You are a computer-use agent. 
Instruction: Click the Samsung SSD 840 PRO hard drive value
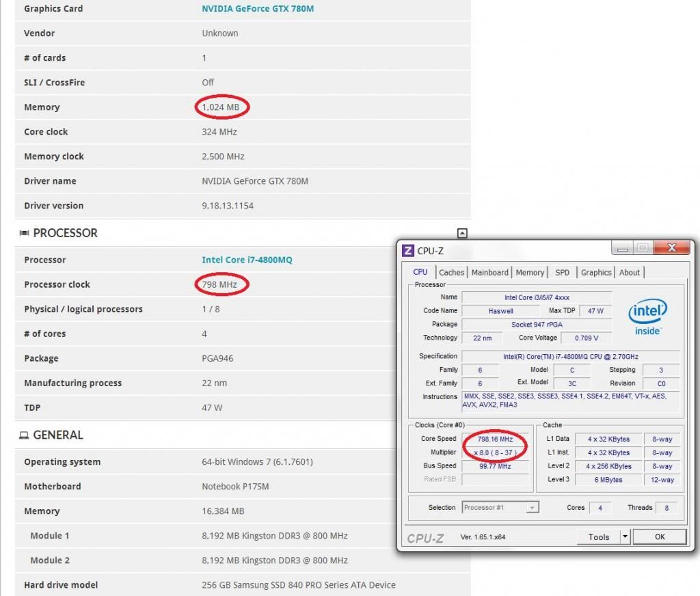click(x=299, y=585)
